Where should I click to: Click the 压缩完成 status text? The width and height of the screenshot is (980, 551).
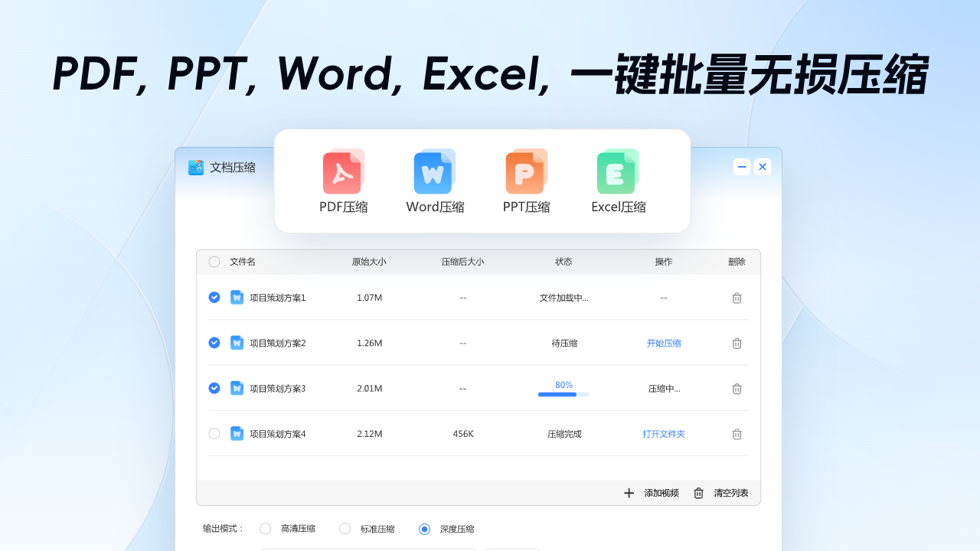[x=564, y=434]
